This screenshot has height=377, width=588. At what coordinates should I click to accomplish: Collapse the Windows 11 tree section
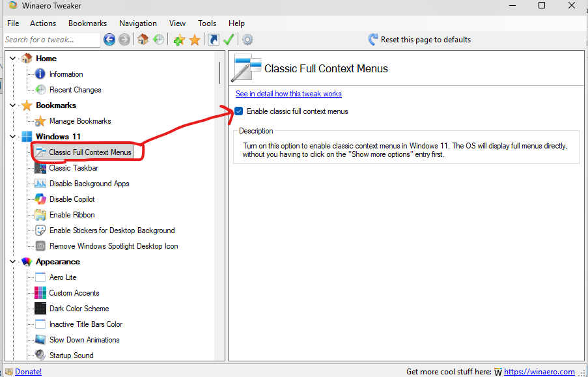point(13,137)
